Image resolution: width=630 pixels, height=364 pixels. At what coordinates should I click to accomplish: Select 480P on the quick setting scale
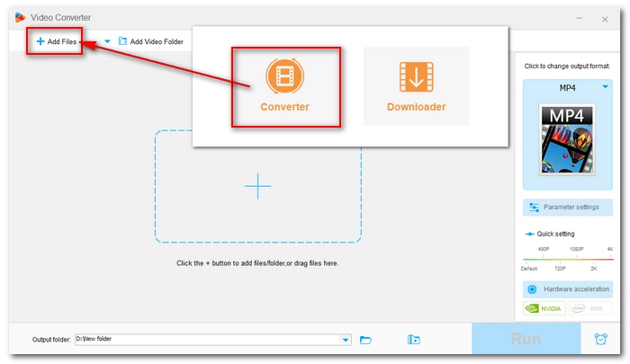click(544, 249)
